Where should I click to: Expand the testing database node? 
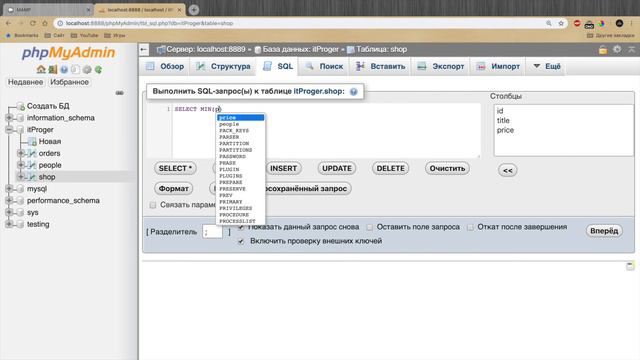[9, 224]
